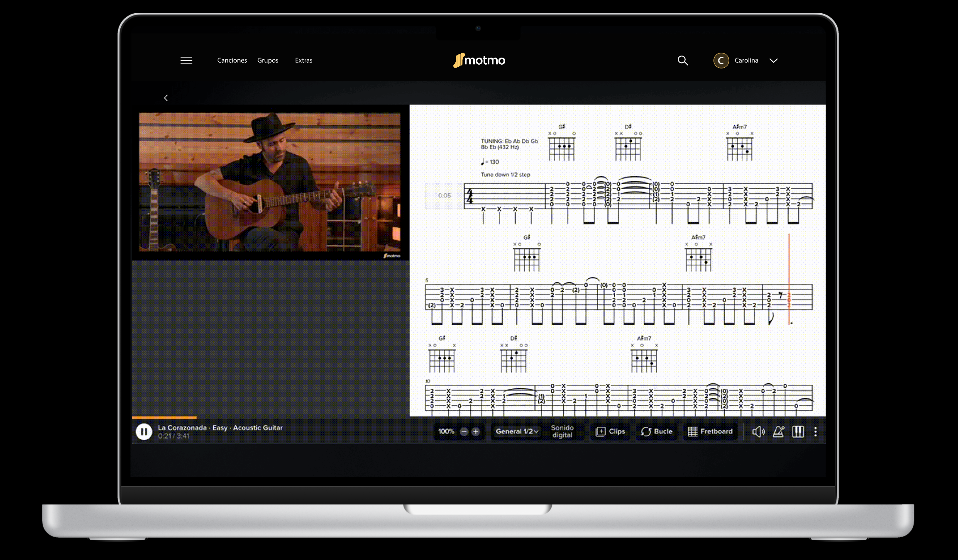This screenshot has width=958, height=560.
Task: Open the Clips button
Action: click(611, 431)
